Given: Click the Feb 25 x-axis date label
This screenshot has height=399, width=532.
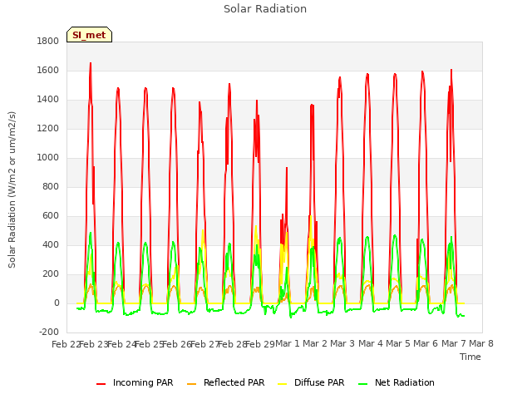Looking at the screenshot, I should pos(150,344).
